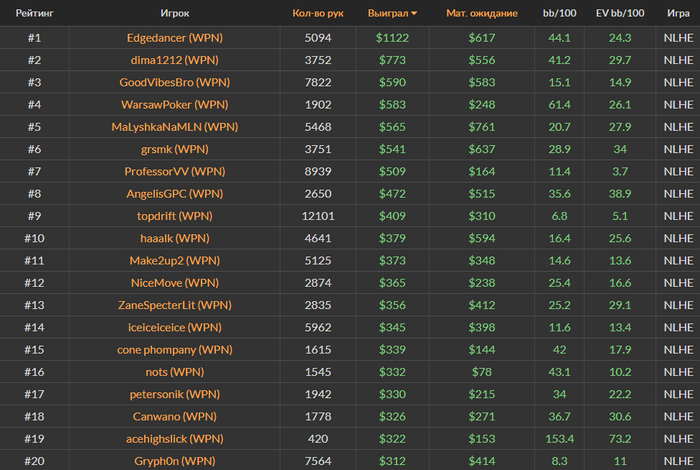Open player ZaneSpecterLit (WPN) profile
Viewport: 700px width, 470px height.
175,305
